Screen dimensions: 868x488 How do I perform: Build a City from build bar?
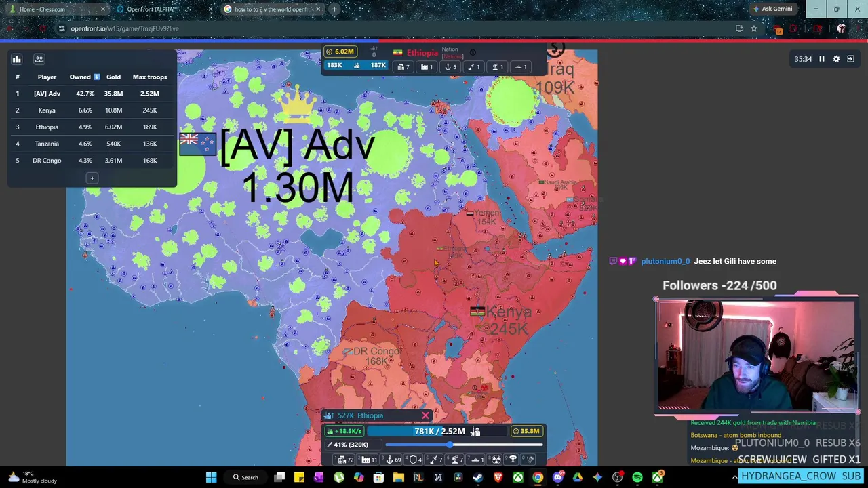[x=344, y=460]
